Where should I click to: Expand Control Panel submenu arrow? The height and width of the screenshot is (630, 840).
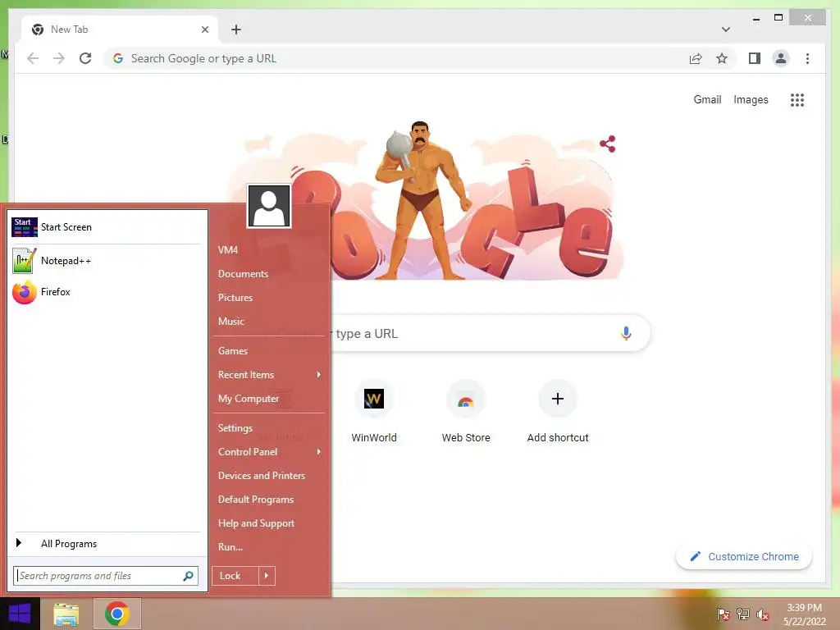coord(319,452)
